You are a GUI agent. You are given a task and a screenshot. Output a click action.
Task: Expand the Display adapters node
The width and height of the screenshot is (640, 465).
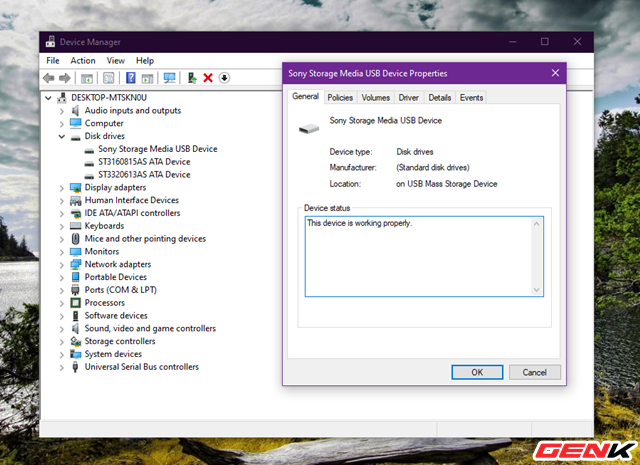pyautogui.click(x=62, y=188)
